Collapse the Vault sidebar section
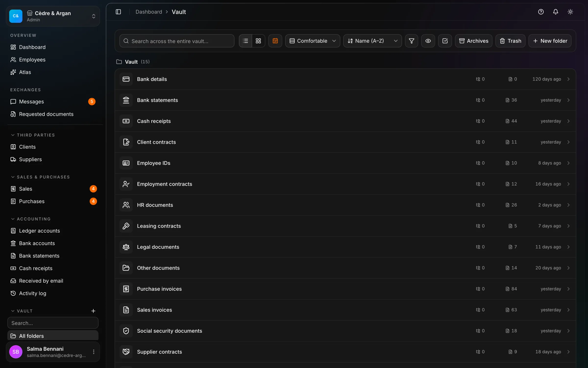 coord(22,311)
